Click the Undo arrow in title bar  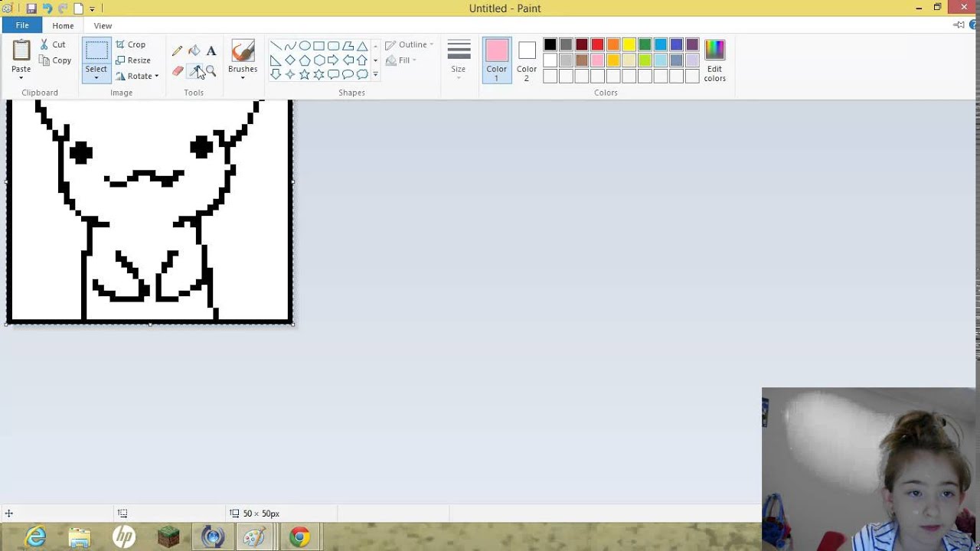pyautogui.click(x=47, y=8)
